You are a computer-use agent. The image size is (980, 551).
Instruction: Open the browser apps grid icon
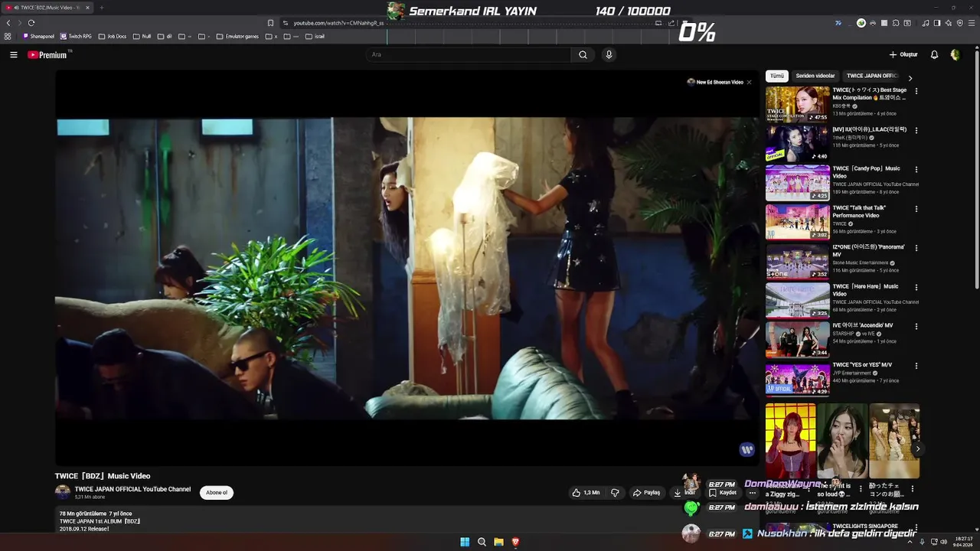8,36
